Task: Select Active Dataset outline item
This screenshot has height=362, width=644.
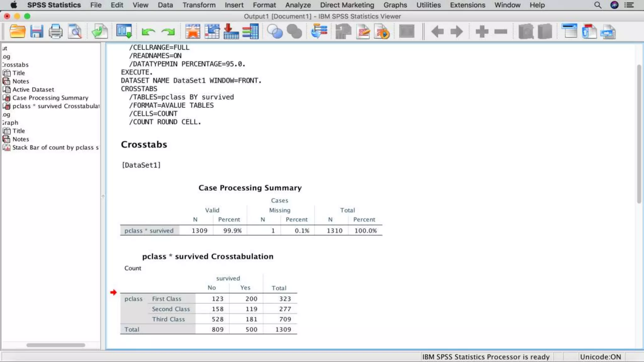Action: point(33,90)
